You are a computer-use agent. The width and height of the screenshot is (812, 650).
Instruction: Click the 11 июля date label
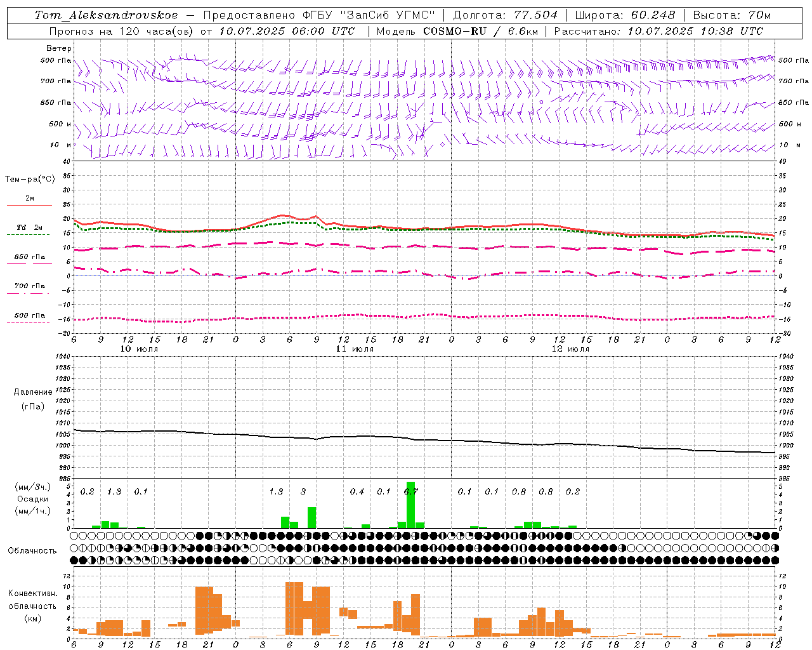tap(355, 349)
